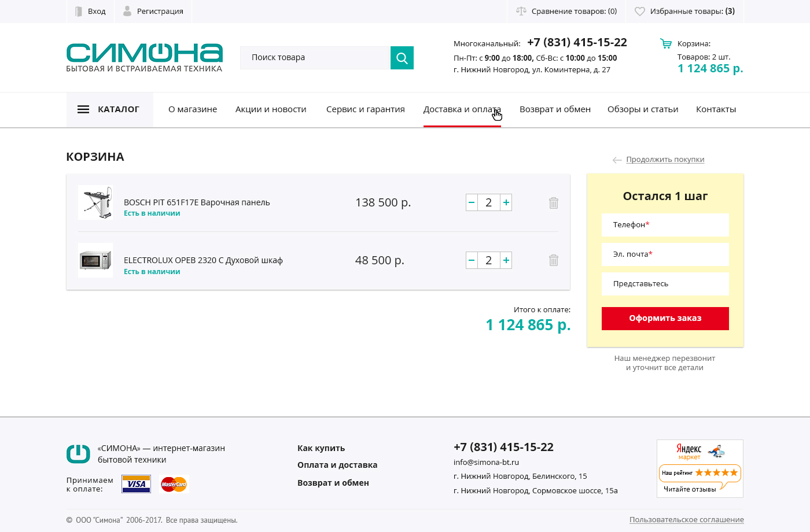Viewport: 810px width, 532px height.
Task: Open Сервис и гарантия menu item
Action: [x=366, y=109]
